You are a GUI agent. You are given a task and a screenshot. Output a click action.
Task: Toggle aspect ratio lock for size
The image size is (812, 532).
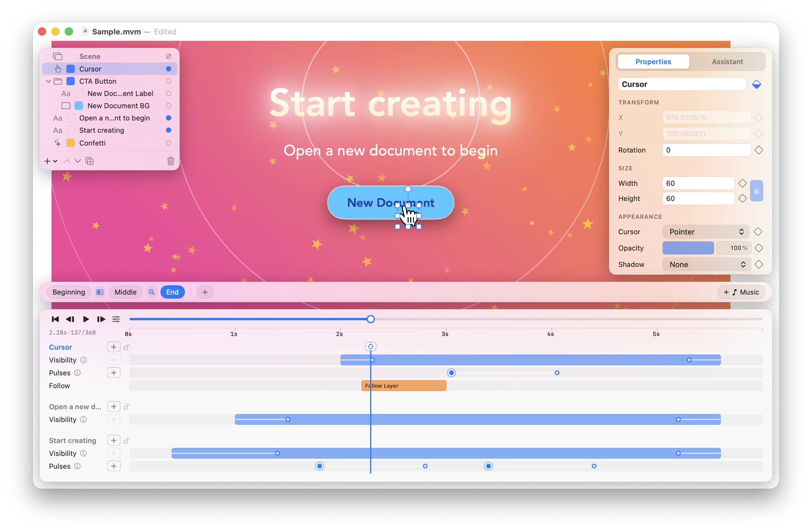[x=756, y=191]
